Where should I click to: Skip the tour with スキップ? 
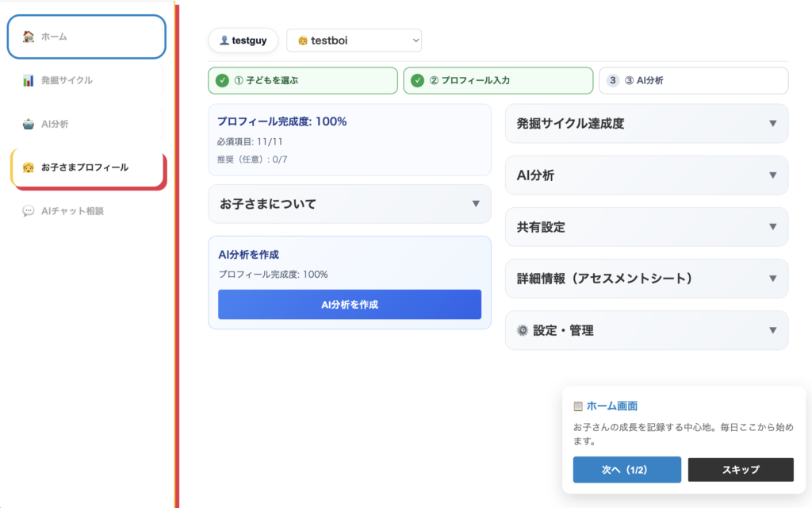click(x=741, y=469)
